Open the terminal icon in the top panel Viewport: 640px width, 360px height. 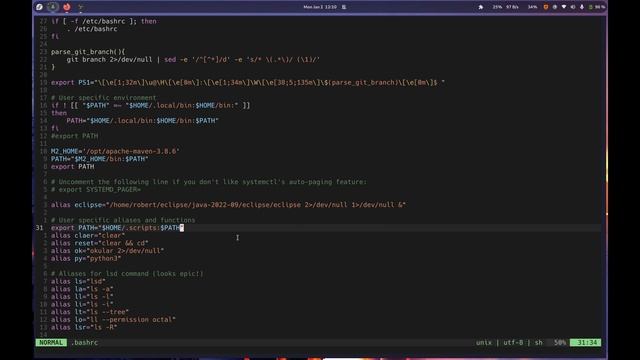point(80,7)
